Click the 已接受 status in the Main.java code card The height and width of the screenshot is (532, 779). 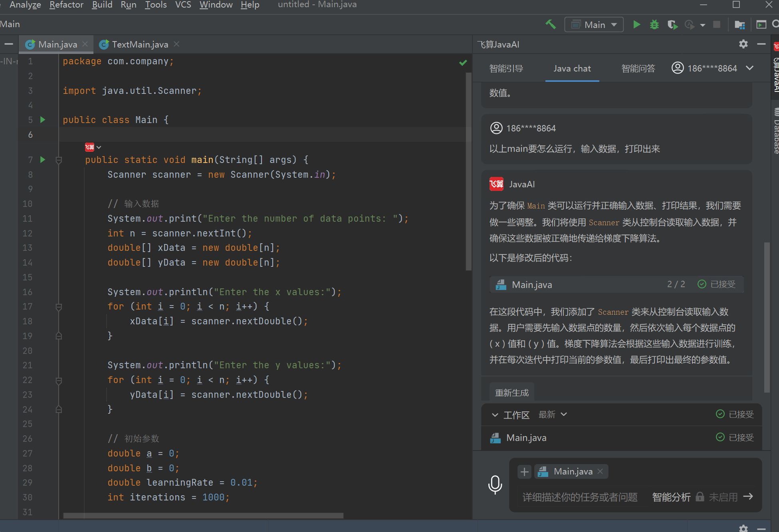click(717, 284)
